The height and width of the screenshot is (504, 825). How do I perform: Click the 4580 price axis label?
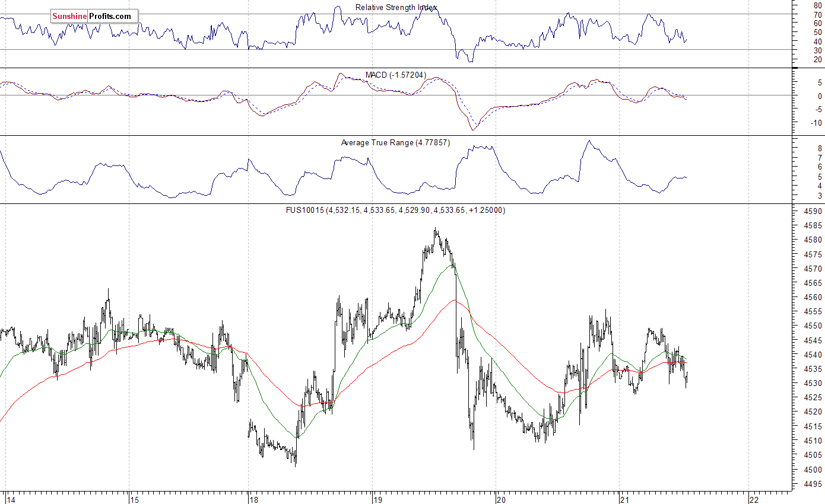[814, 240]
